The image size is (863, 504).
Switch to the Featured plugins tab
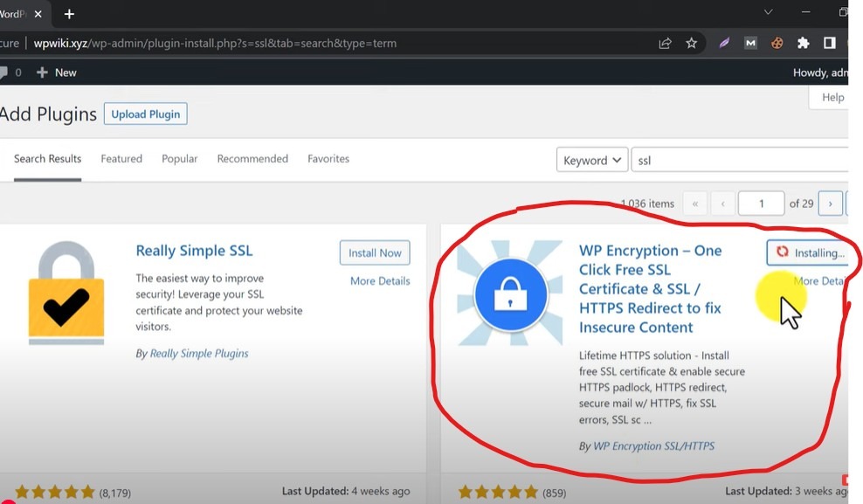pyautogui.click(x=121, y=158)
